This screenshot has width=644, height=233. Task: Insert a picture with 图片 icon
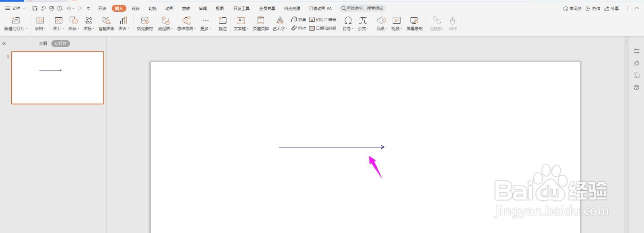[58, 20]
